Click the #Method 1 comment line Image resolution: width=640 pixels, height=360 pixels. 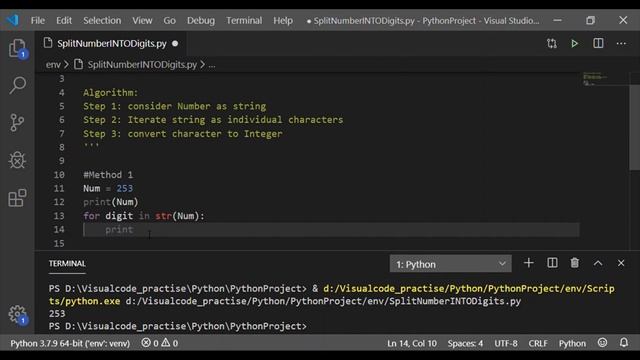[x=108, y=175]
